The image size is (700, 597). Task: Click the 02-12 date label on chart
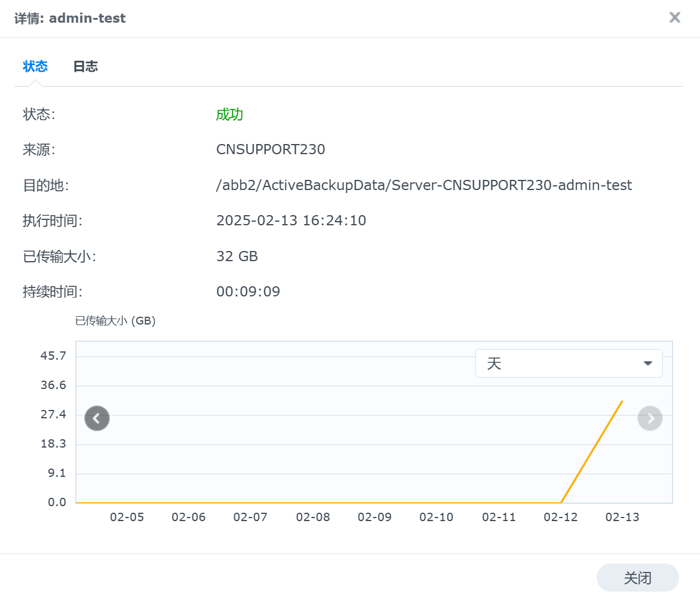[x=561, y=517]
